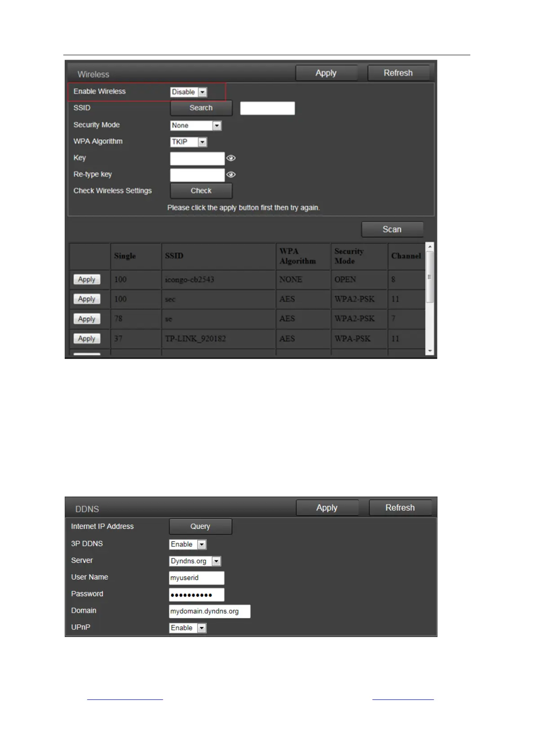Screen dimensions: 535x756
Task: Click Apply in the DDNS header
Action: click(x=327, y=508)
